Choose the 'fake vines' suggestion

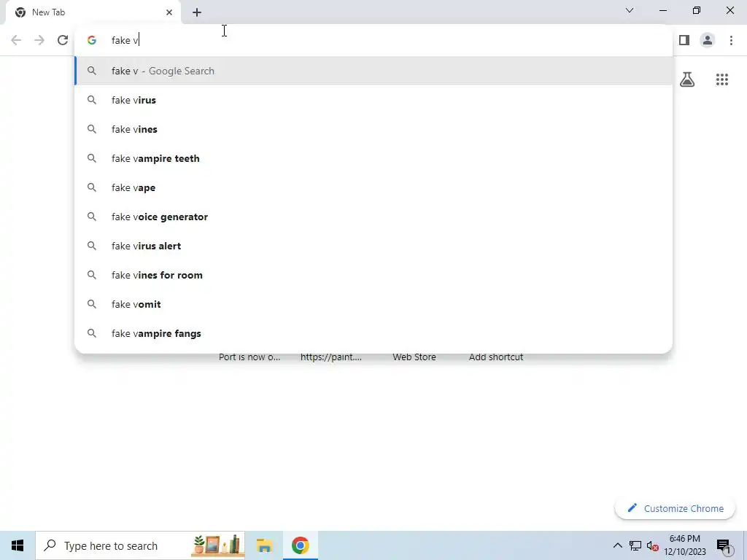click(x=373, y=129)
